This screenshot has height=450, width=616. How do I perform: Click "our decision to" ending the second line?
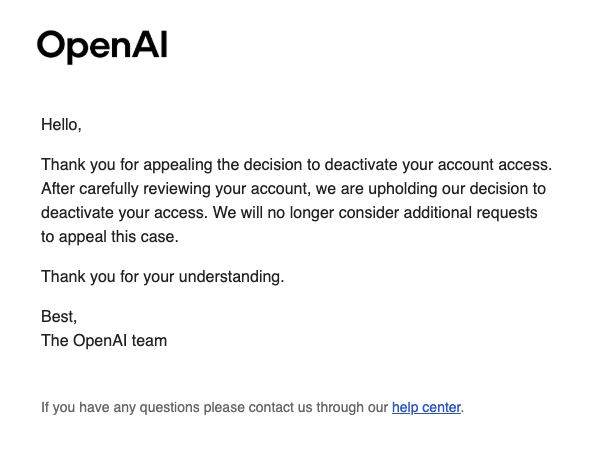(494, 189)
